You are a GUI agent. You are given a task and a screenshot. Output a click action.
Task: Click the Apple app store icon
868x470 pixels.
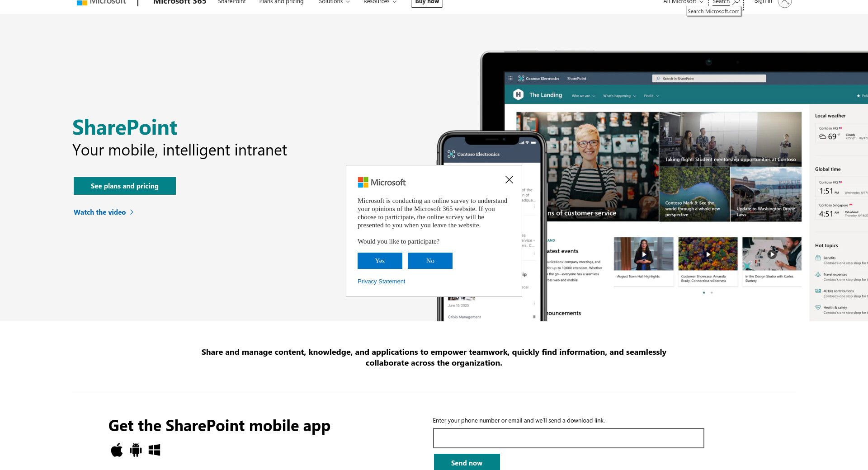117,450
